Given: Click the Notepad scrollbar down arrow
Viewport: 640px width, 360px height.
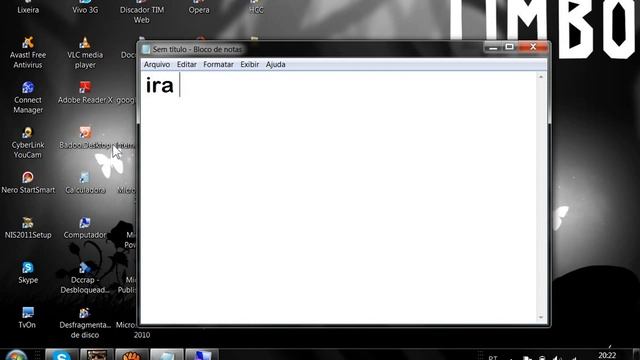Looking at the screenshot, I should 541,317.
